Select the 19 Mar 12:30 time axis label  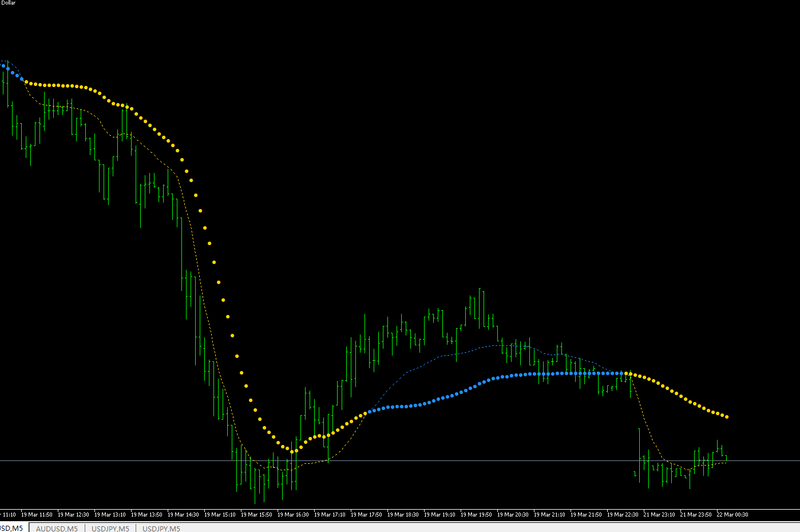tap(73, 515)
